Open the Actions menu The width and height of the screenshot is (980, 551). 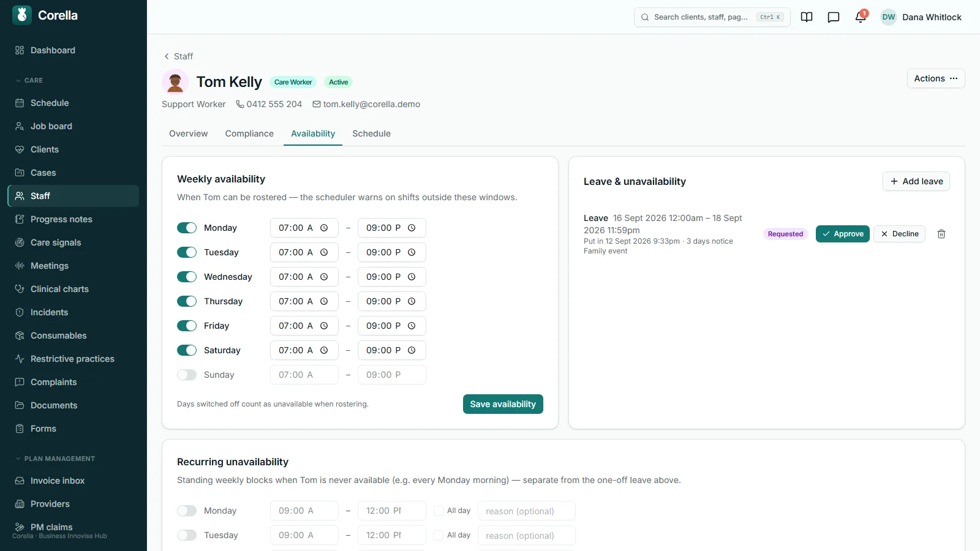tap(936, 78)
